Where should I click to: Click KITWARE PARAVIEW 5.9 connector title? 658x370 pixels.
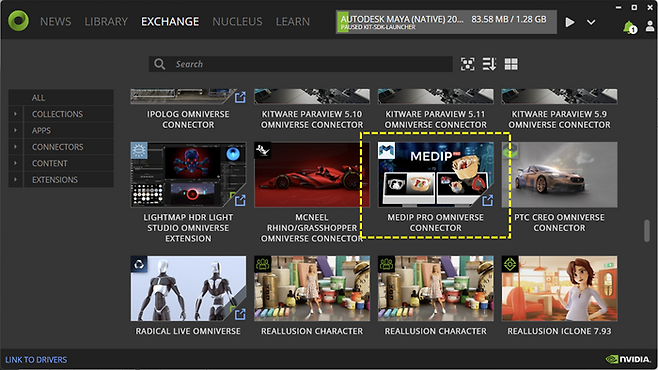559,120
